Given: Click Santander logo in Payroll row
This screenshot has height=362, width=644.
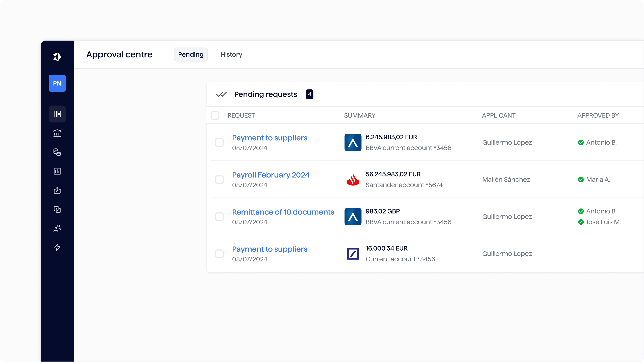Looking at the screenshot, I should point(353,179).
